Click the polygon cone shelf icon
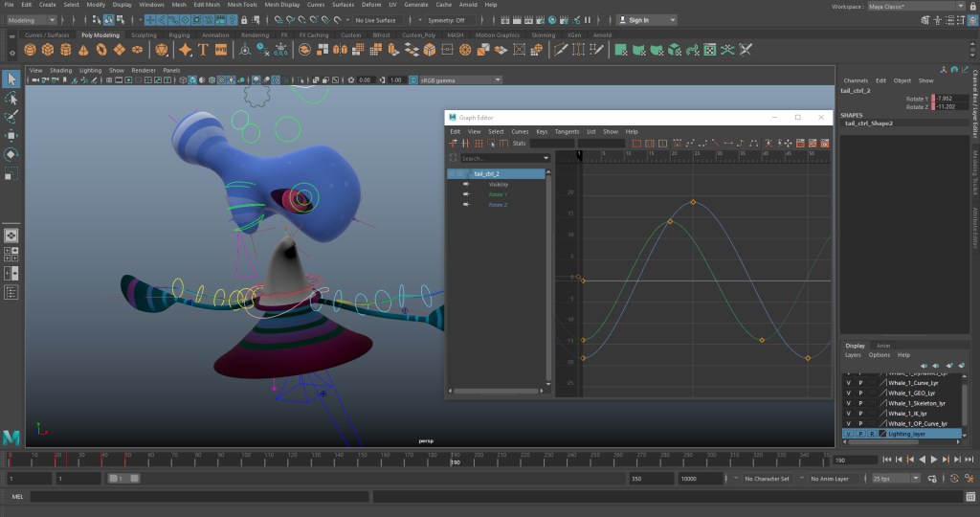Screen dimensions: 980x517 [x=84, y=49]
